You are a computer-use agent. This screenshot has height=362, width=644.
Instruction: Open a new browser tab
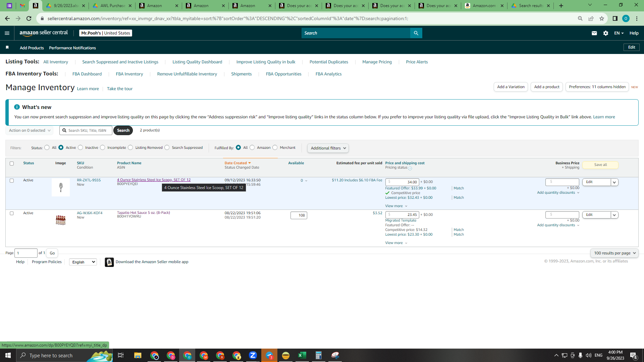pyautogui.click(x=561, y=5)
